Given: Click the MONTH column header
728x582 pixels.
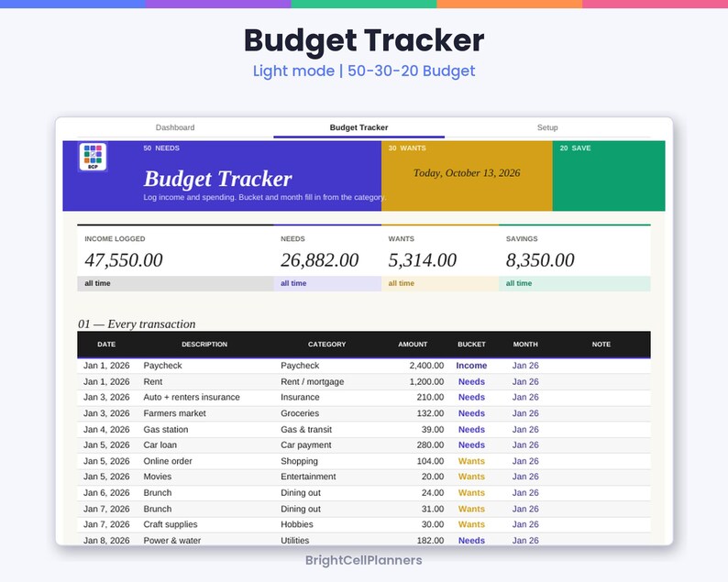Looking at the screenshot, I should click(x=525, y=345).
